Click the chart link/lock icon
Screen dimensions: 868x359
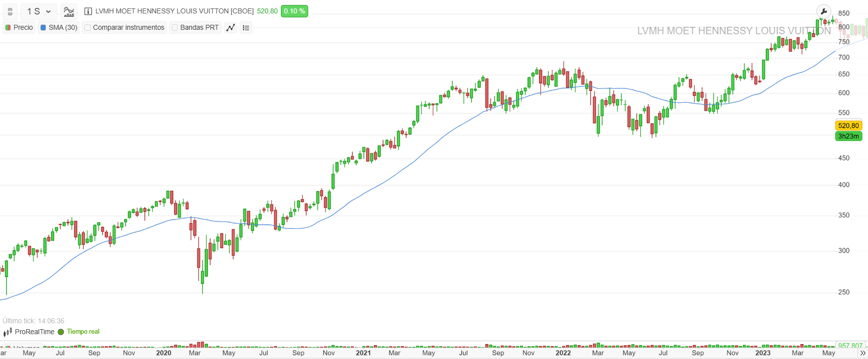[x=10, y=11]
